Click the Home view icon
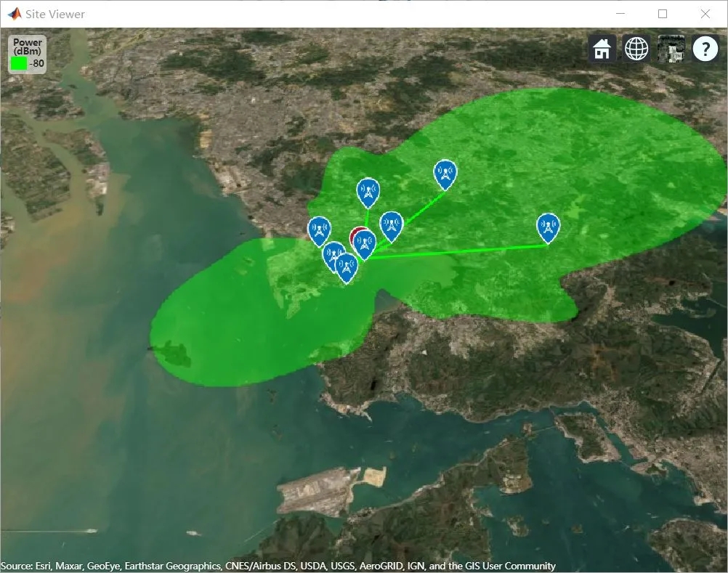Screen dimensions: 728x573 [602, 48]
